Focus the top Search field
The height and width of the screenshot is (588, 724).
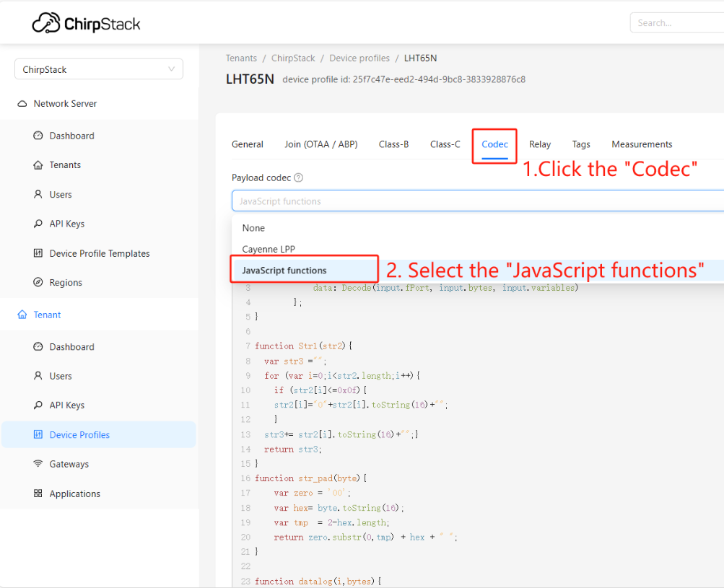tap(676, 22)
